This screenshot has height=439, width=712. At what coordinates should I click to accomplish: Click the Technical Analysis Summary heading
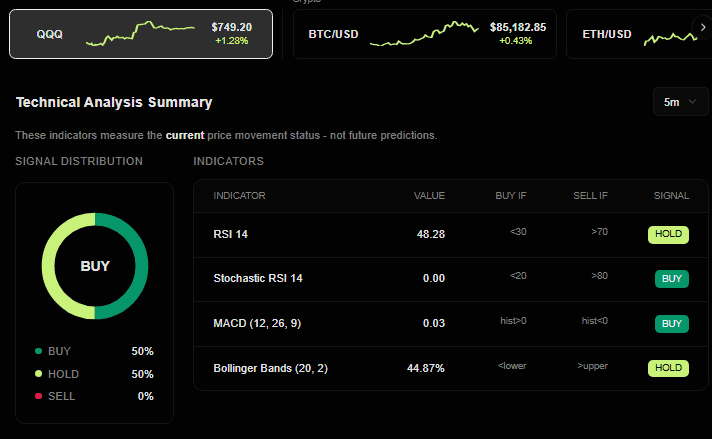[114, 102]
